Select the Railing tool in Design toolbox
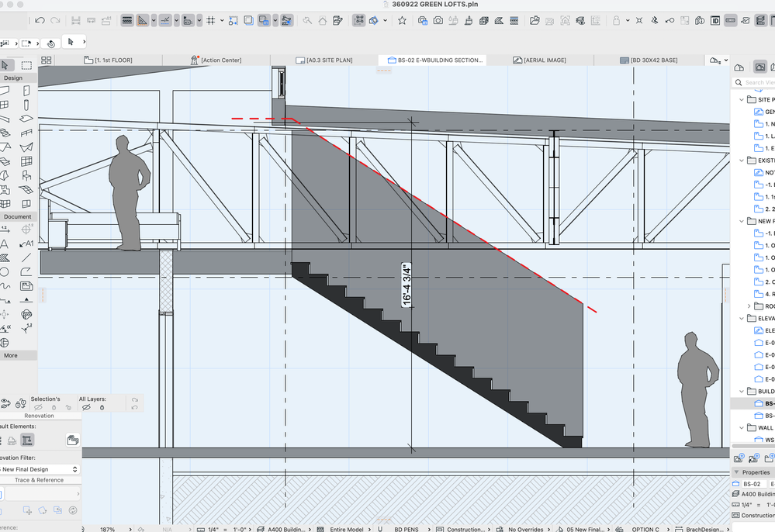The height and width of the screenshot is (532, 775). (26, 133)
